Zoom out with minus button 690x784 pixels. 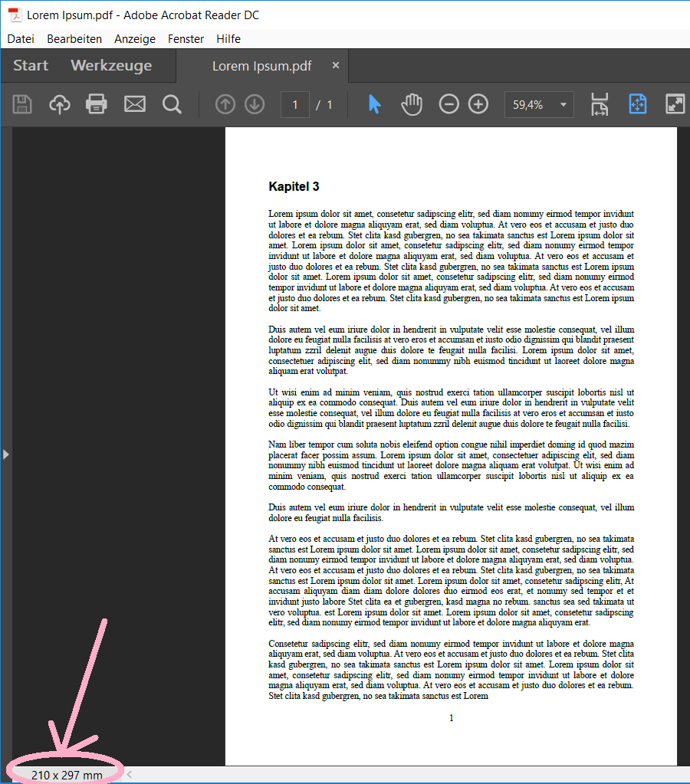point(449,104)
